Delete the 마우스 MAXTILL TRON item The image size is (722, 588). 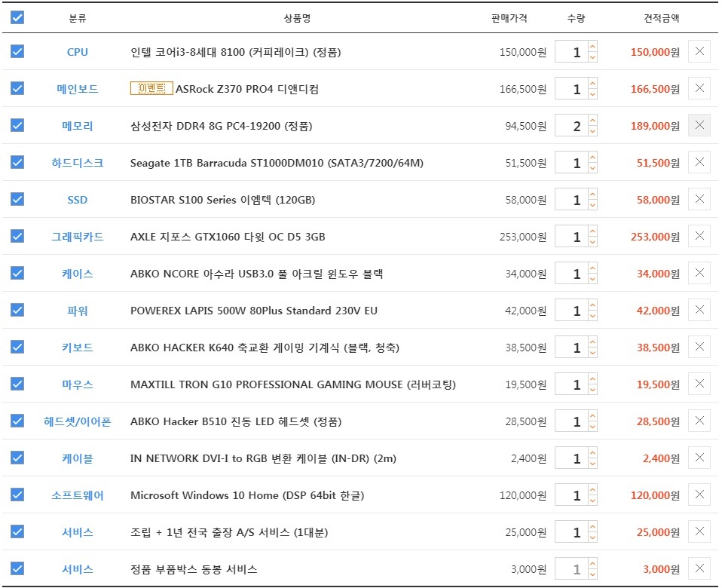tap(699, 384)
